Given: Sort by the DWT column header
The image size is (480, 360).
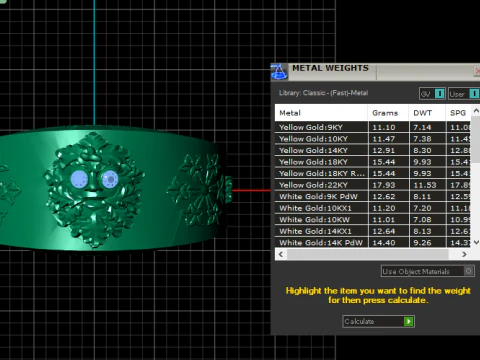Looking at the screenshot, I should point(427,113).
